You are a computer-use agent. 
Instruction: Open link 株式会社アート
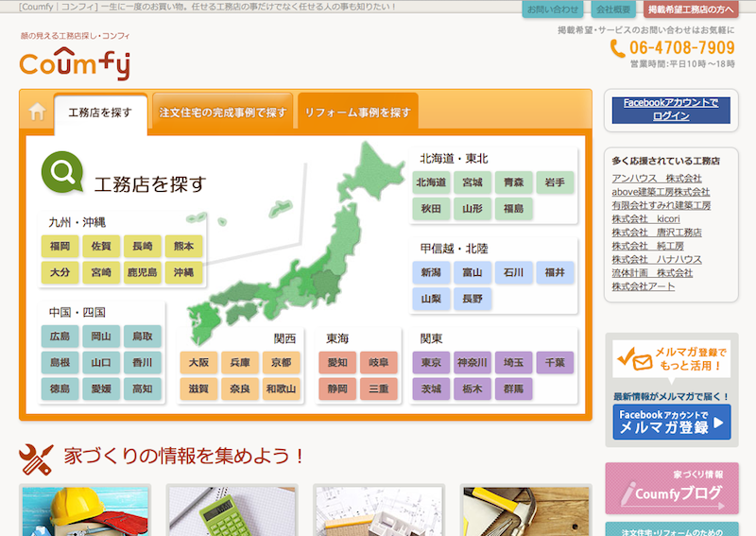click(x=644, y=286)
